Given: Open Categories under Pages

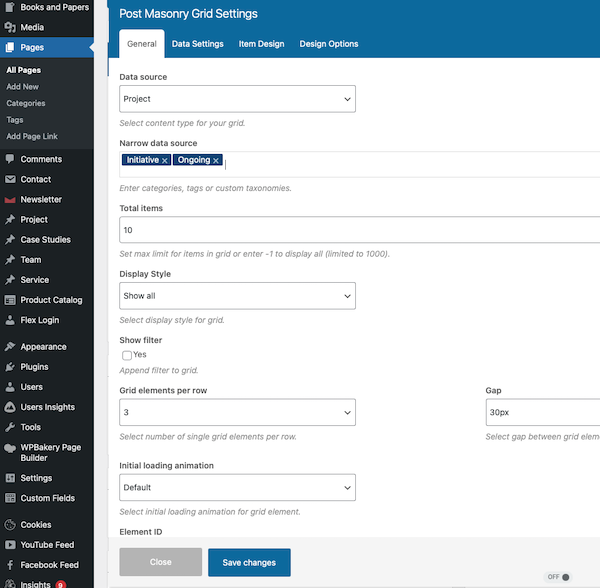Looking at the screenshot, I should coord(26,103).
